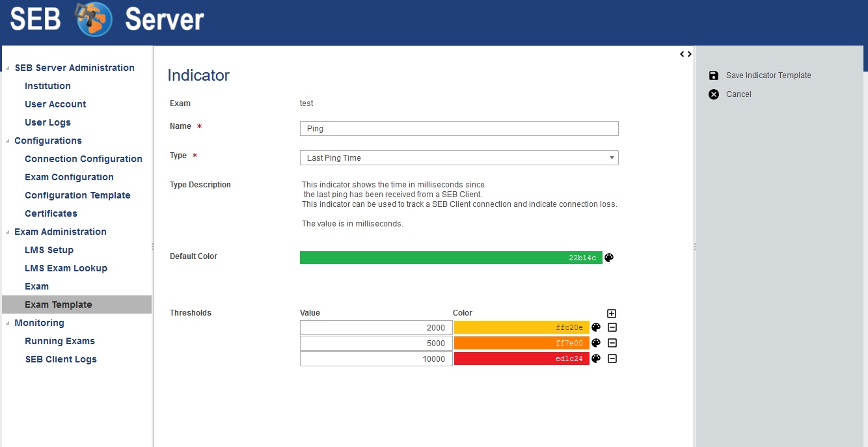
Task: Collapse the SEB Server Administration section
Action: pos(7,68)
